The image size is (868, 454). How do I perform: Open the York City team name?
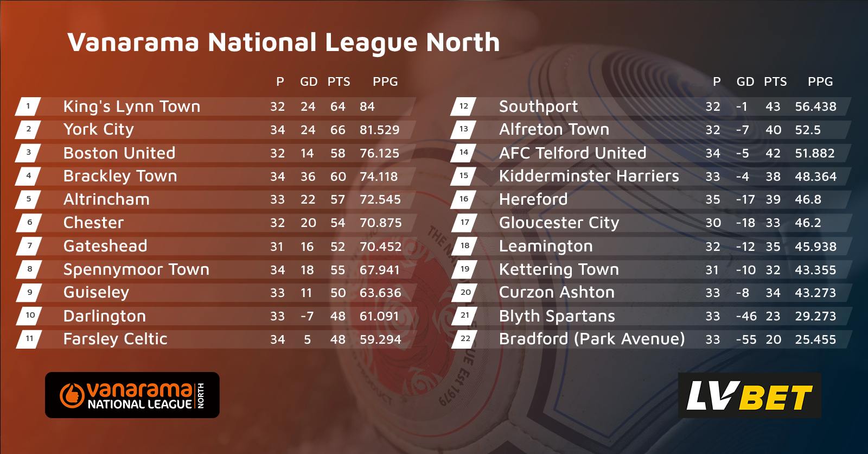(98, 130)
